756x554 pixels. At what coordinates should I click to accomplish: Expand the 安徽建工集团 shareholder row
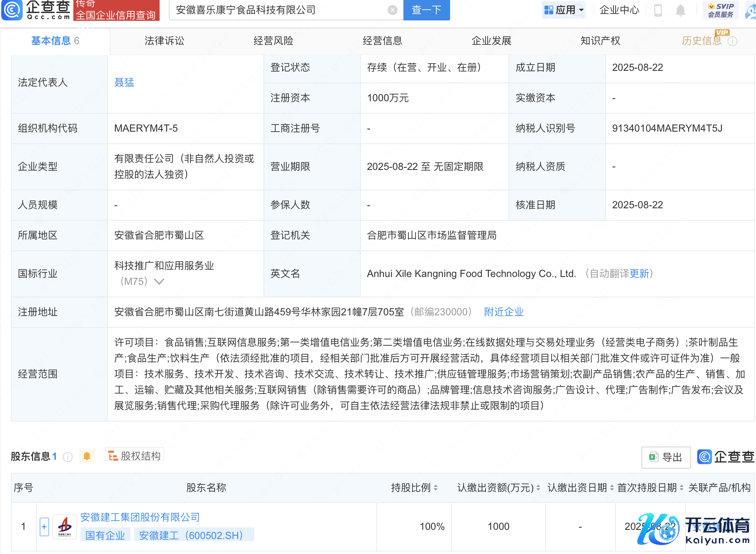pos(44,527)
